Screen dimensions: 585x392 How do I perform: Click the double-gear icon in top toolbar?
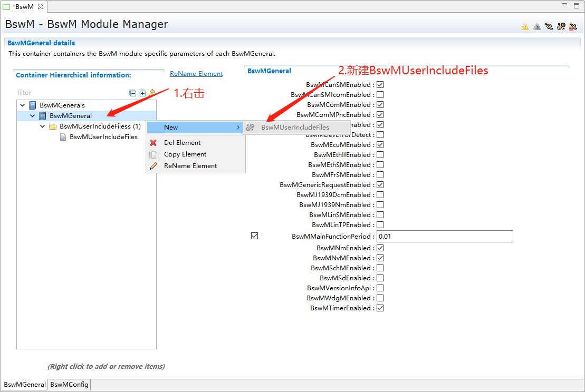[561, 26]
